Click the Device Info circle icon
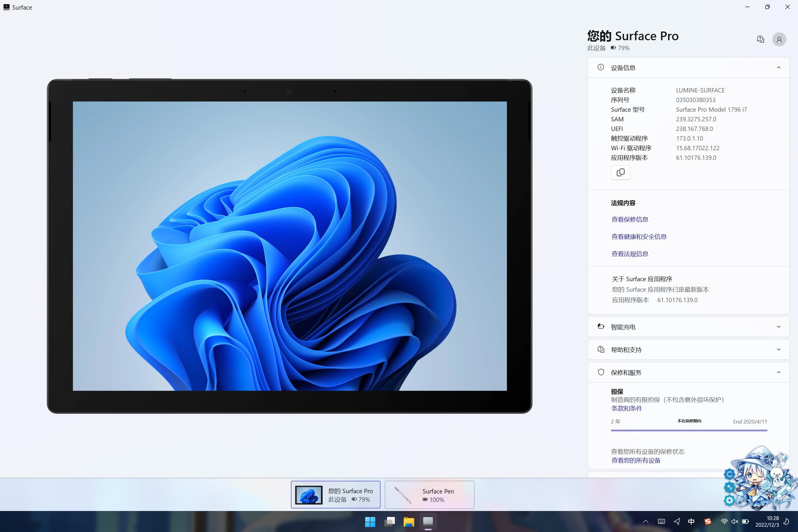 [601, 67]
